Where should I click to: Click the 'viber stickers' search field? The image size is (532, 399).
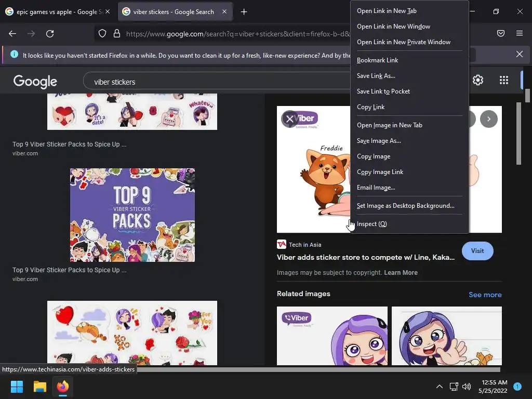[x=217, y=82]
